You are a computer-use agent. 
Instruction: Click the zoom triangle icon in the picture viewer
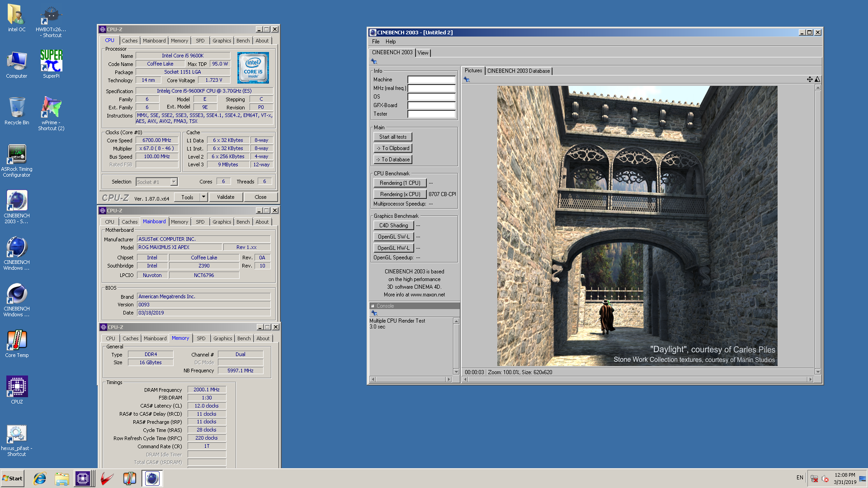tap(817, 80)
